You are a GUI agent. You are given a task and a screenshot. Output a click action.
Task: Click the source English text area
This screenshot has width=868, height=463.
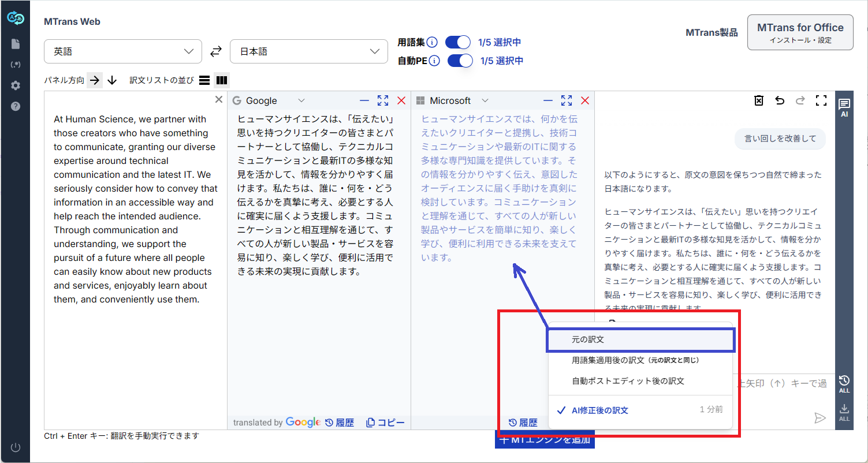point(136,209)
